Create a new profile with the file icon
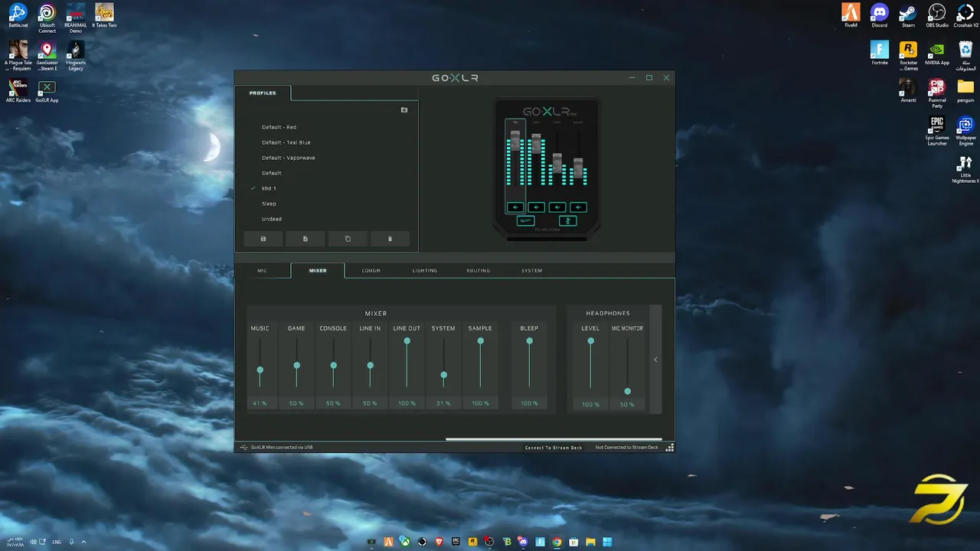 (x=305, y=239)
